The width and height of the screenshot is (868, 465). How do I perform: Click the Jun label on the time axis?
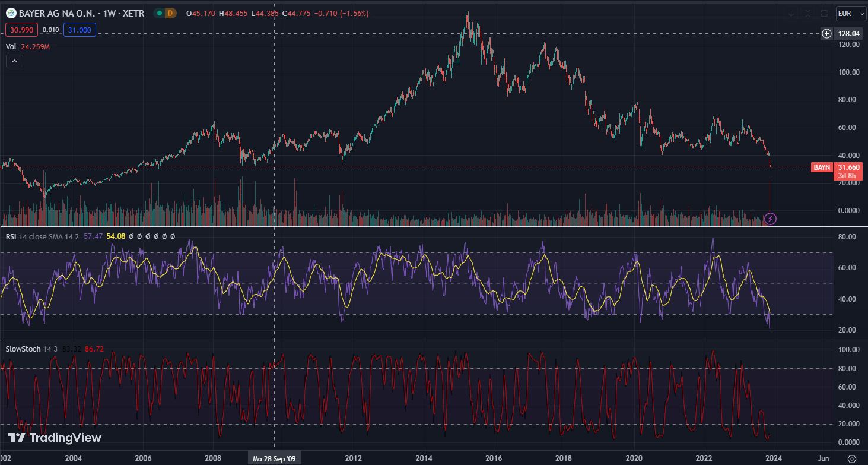(x=824, y=458)
